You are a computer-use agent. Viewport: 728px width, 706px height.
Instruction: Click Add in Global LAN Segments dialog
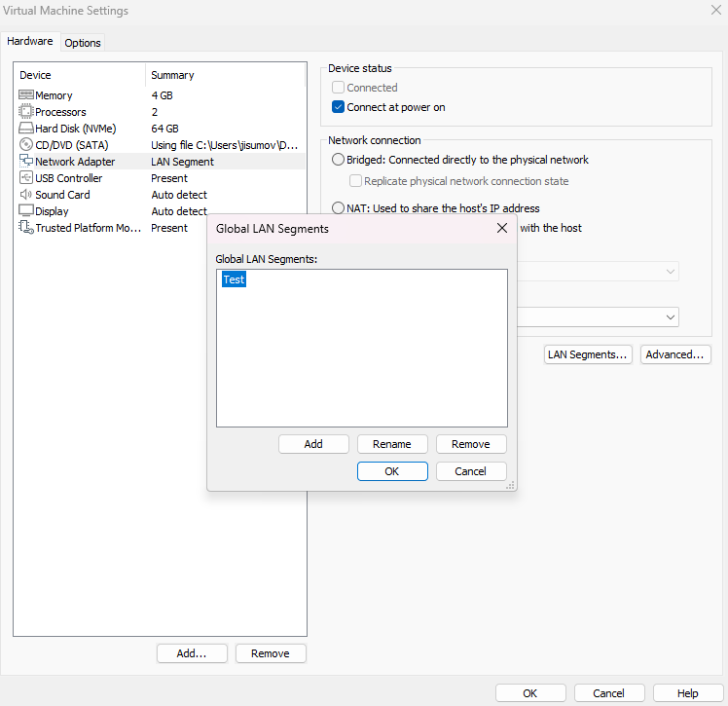tap(313, 444)
